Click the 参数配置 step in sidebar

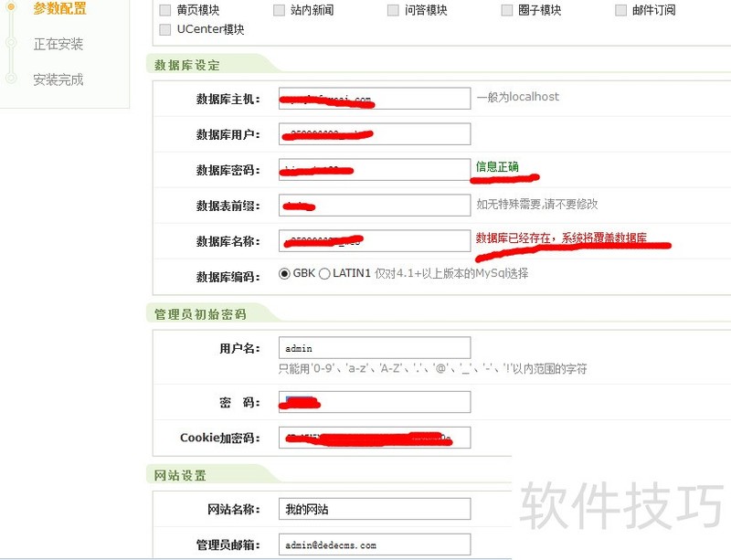pyautogui.click(x=59, y=8)
